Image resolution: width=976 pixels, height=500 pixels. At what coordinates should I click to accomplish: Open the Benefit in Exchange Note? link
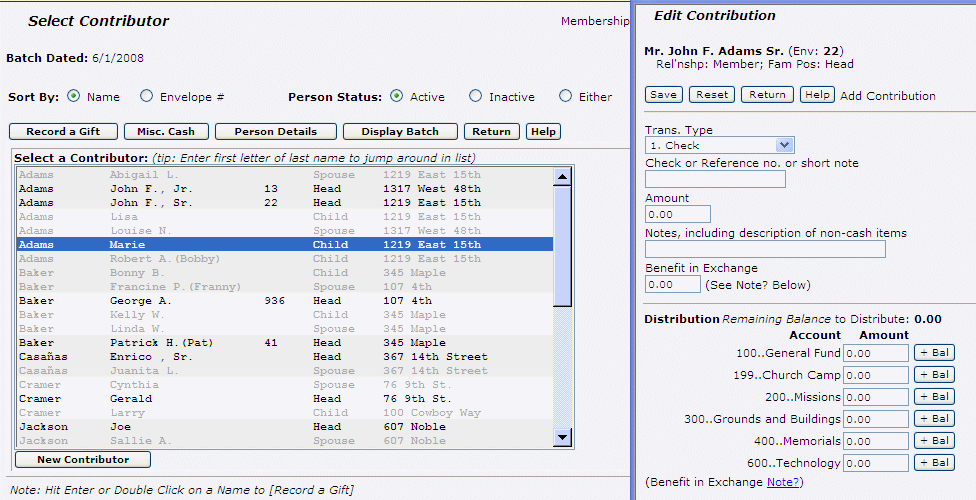[784, 482]
